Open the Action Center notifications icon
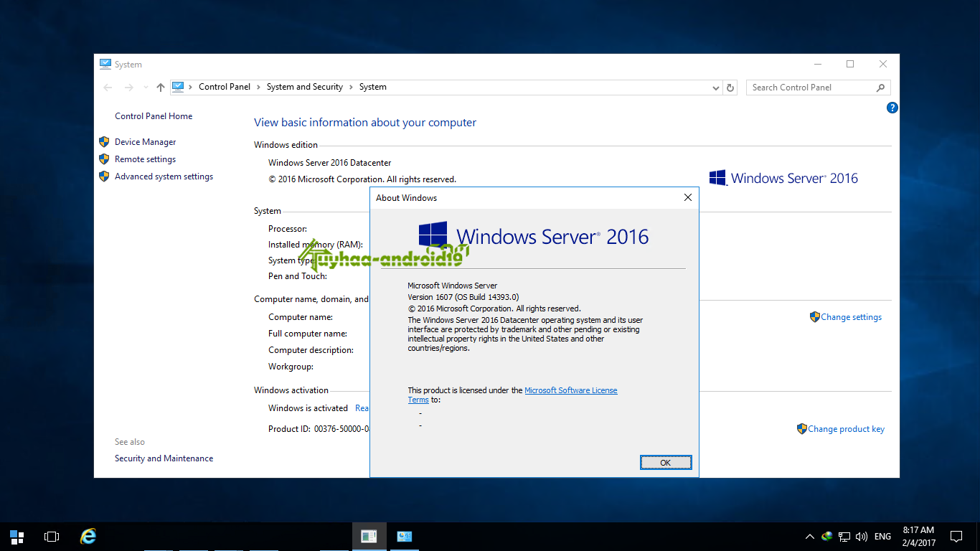 [956, 537]
